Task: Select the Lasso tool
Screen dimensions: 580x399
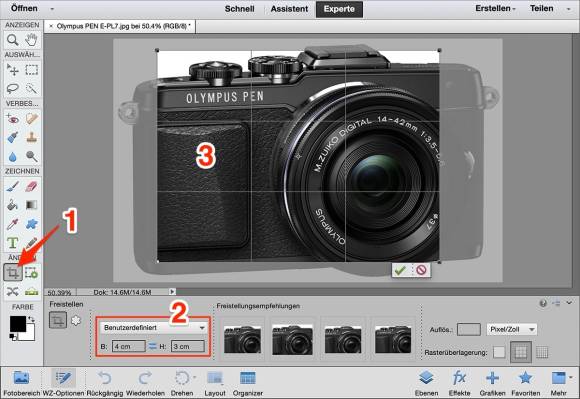Action: tap(13, 88)
